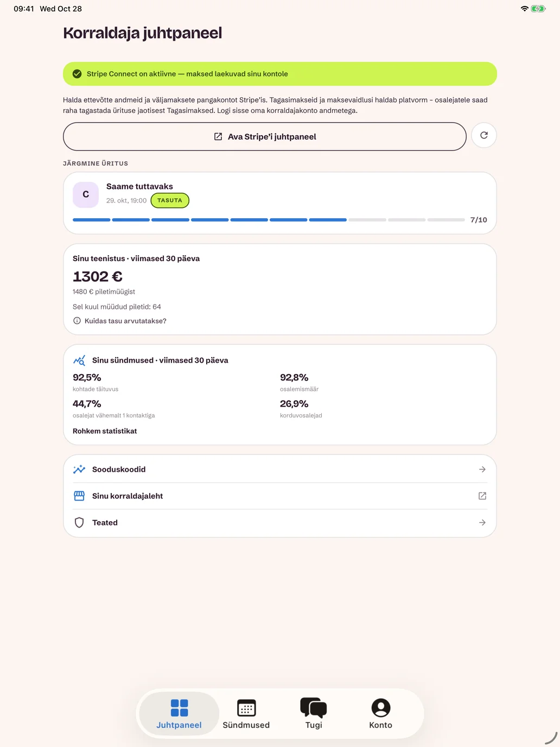Select the Juhtpaneel tab

pos(179,714)
